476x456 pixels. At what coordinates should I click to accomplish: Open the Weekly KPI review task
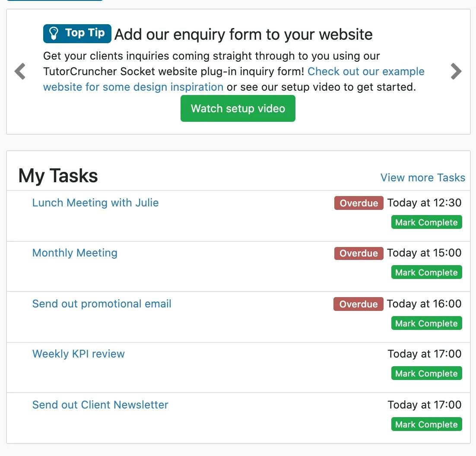click(x=79, y=354)
